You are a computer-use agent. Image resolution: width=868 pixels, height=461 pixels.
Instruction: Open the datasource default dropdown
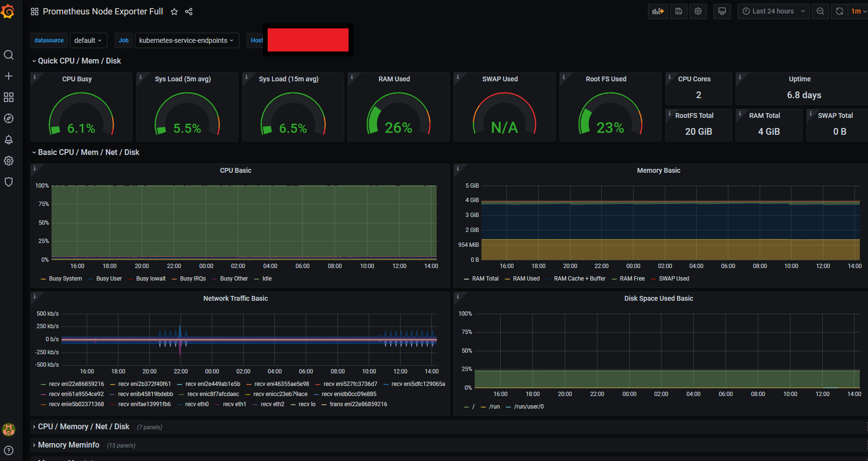tap(88, 40)
